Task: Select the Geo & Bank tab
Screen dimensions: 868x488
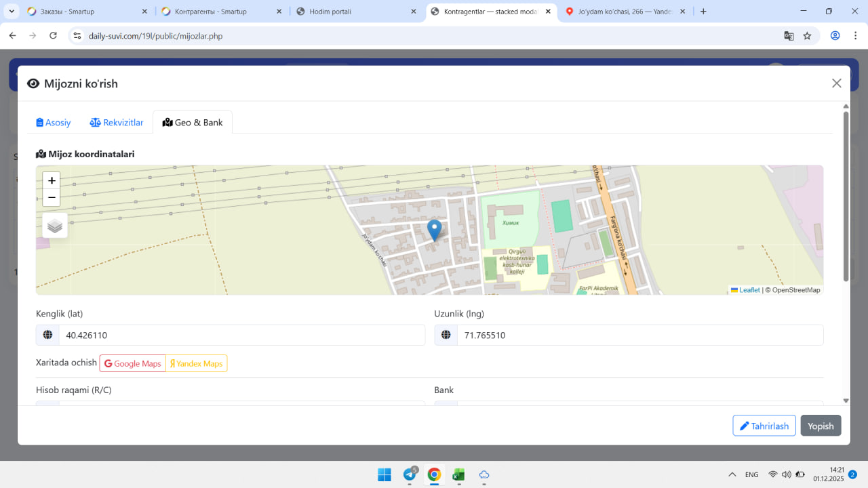Action: tap(193, 123)
